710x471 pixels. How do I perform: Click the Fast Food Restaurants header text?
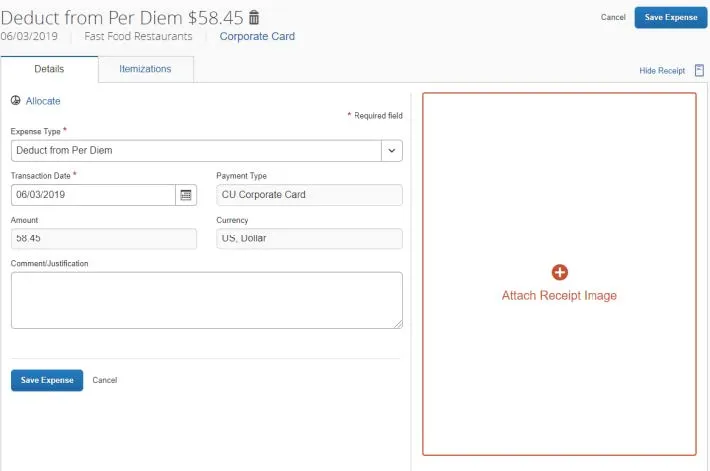point(138,36)
